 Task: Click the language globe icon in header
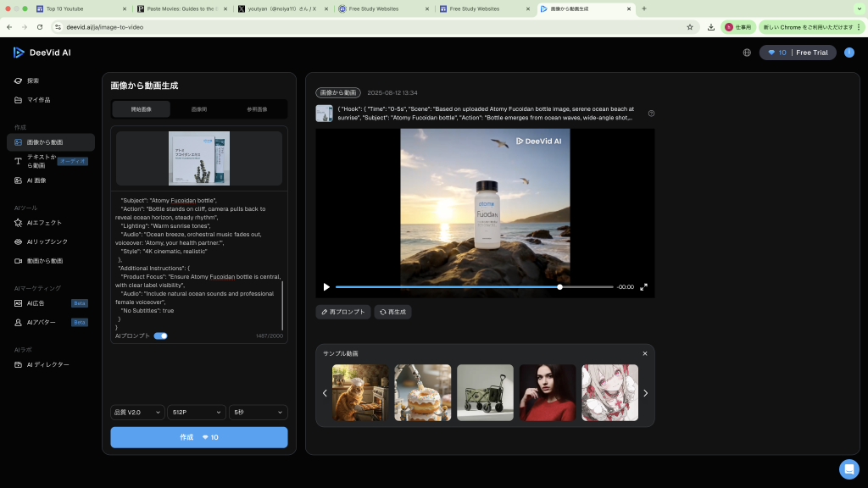(747, 53)
